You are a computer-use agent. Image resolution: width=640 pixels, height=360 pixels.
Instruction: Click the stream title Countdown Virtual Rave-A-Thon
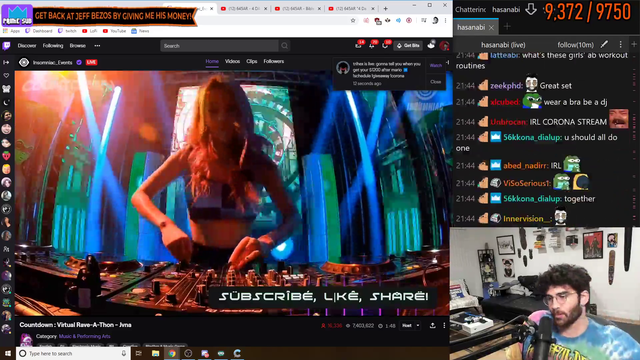76,325
